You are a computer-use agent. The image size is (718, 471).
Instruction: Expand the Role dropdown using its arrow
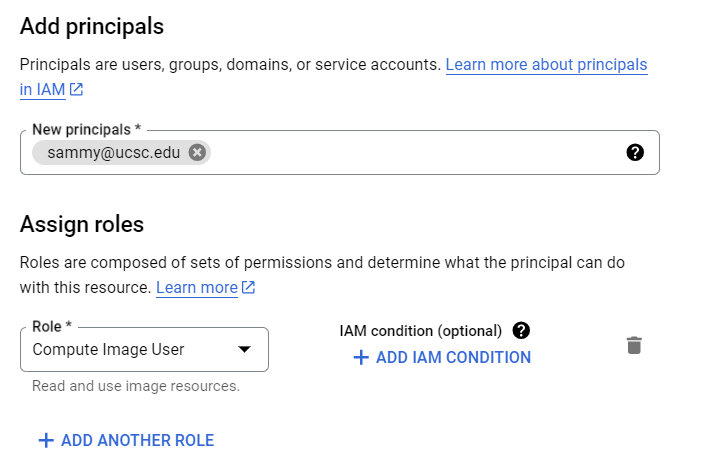coord(244,350)
